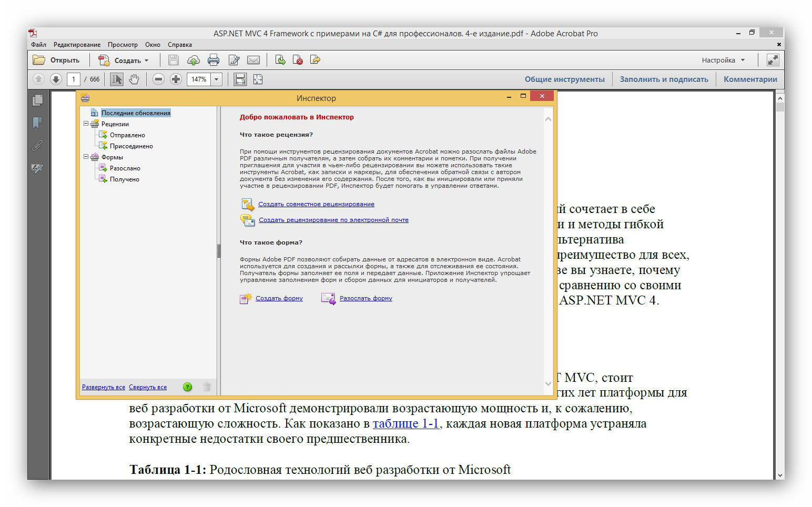The height and width of the screenshot is (507, 812).
Task: Click the 147% zoom value field
Action: pos(199,79)
